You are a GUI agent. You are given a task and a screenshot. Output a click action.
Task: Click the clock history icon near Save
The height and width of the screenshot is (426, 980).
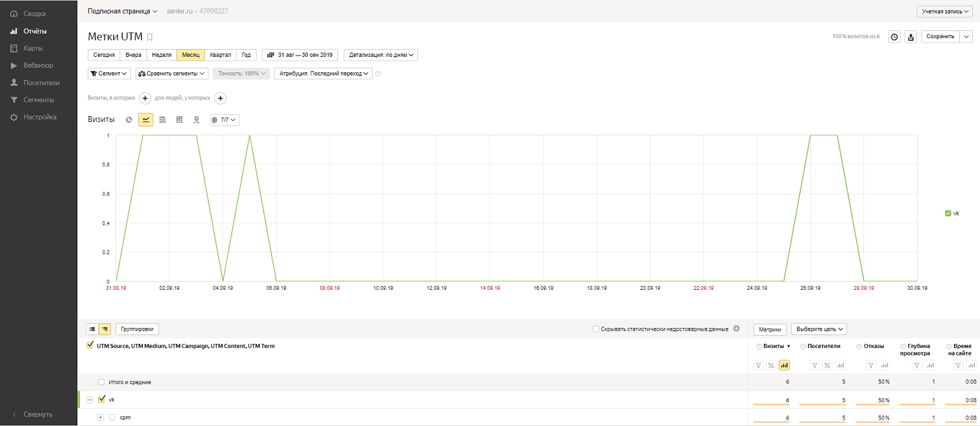coord(894,37)
